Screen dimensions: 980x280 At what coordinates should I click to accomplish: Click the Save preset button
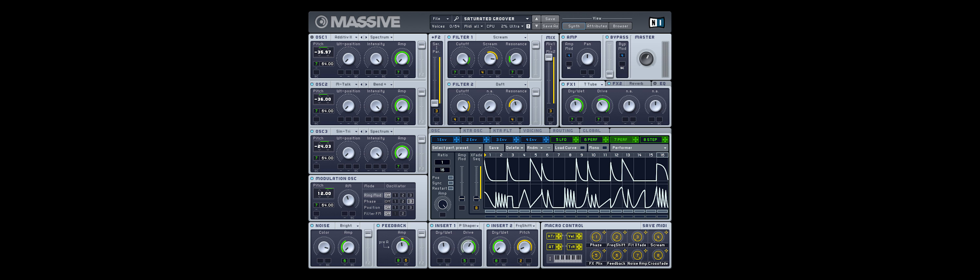pyautogui.click(x=550, y=19)
